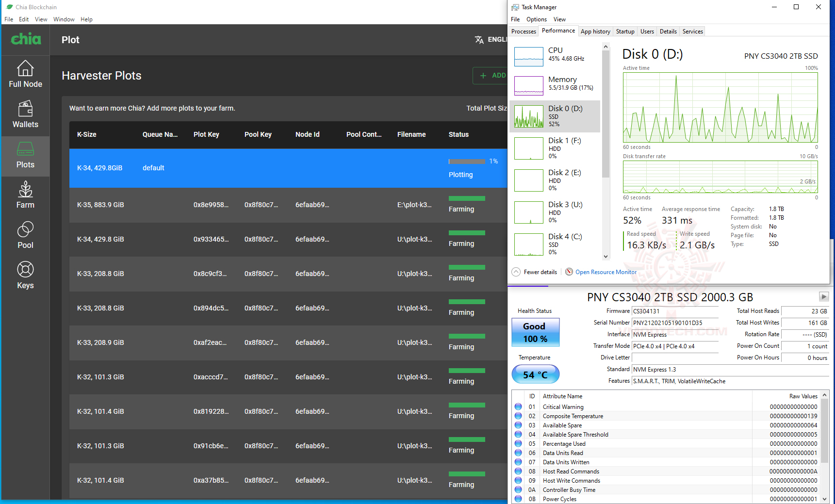Viewport: 835px width, 504px height.
Task: Click the ADD plot button
Action: point(491,76)
